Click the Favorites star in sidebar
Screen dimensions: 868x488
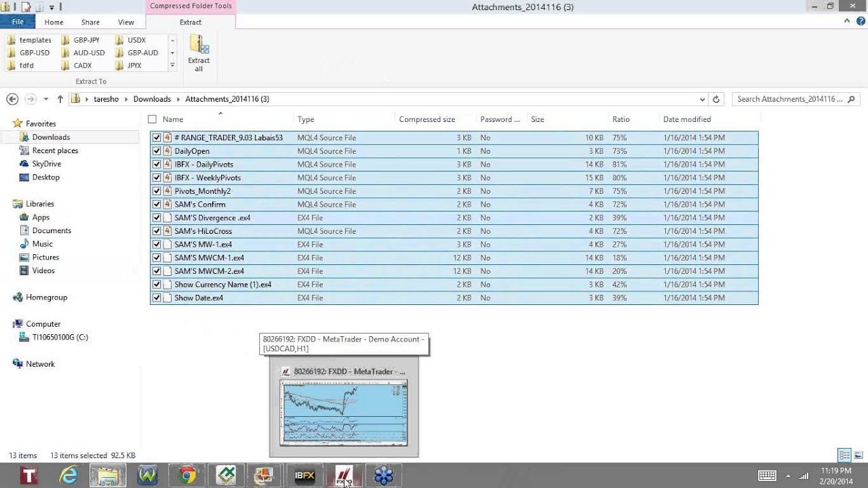18,123
